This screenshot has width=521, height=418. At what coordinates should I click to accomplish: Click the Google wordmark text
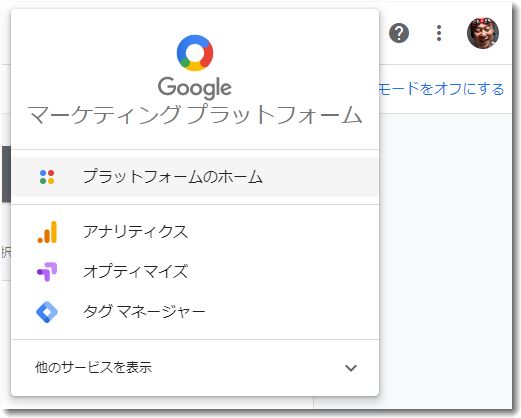click(x=195, y=88)
